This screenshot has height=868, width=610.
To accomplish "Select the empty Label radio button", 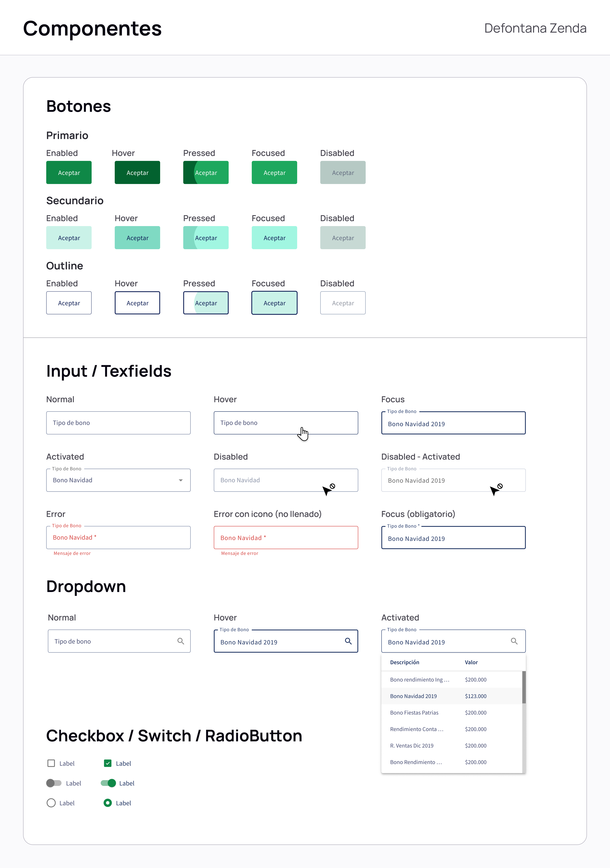I will tap(51, 803).
